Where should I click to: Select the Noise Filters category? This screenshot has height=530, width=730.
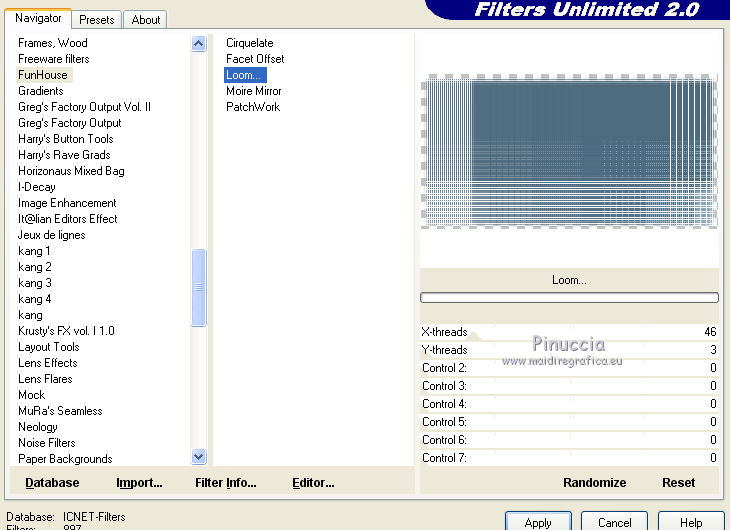[47, 443]
